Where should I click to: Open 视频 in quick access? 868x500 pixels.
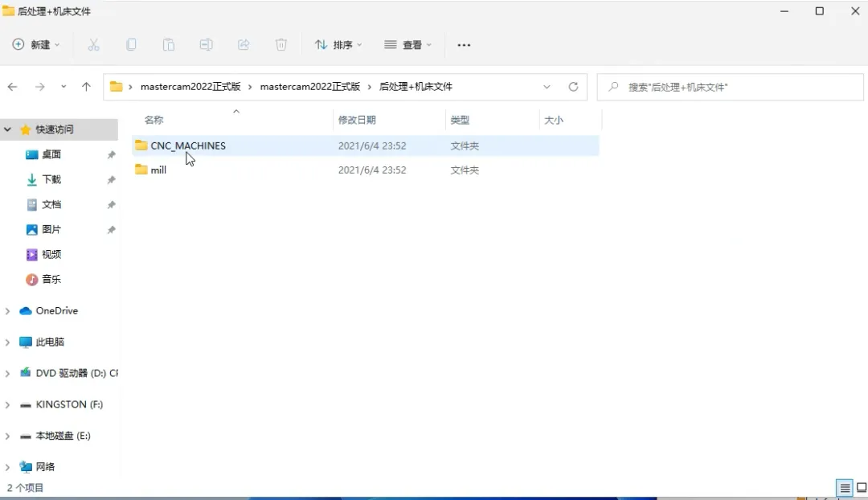(51, 254)
